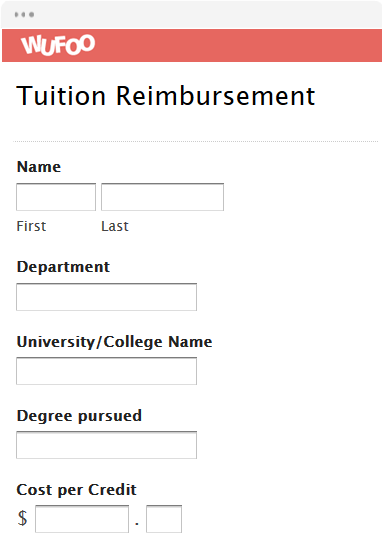This screenshot has width=383, height=534.
Task: Click the Cost per Credit label
Action: tap(77, 490)
